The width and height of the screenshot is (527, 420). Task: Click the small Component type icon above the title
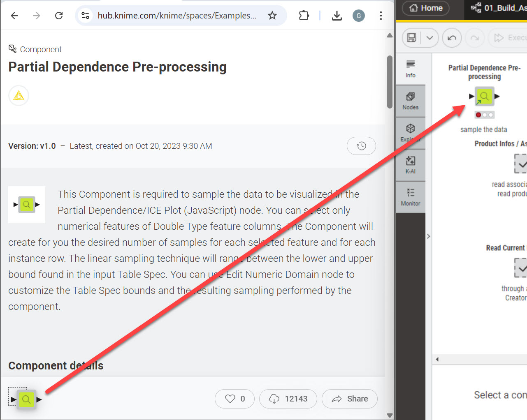pyautogui.click(x=13, y=49)
